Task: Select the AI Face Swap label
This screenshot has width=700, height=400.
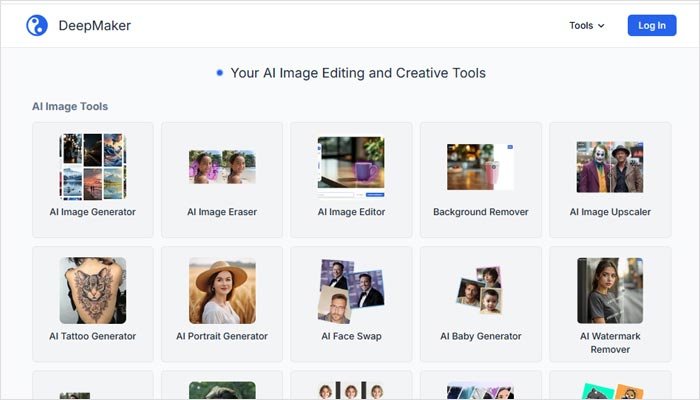Action: click(x=351, y=336)
